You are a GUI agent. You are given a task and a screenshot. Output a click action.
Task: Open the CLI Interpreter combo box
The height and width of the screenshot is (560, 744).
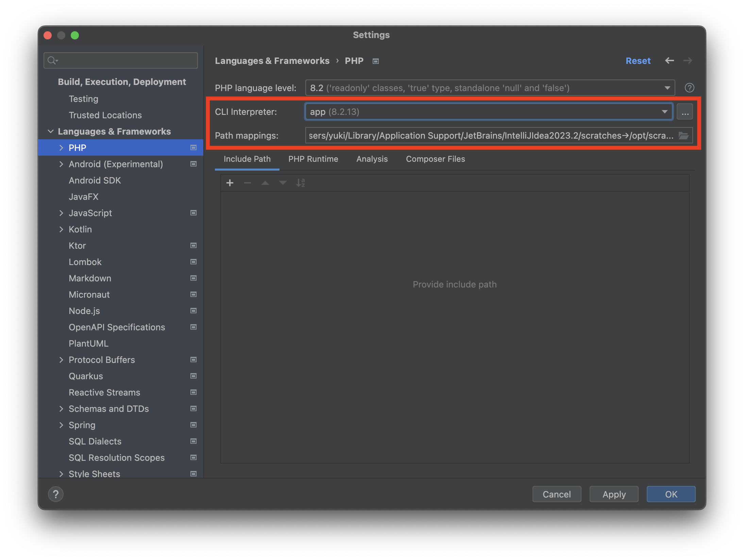tap(488, 112)
